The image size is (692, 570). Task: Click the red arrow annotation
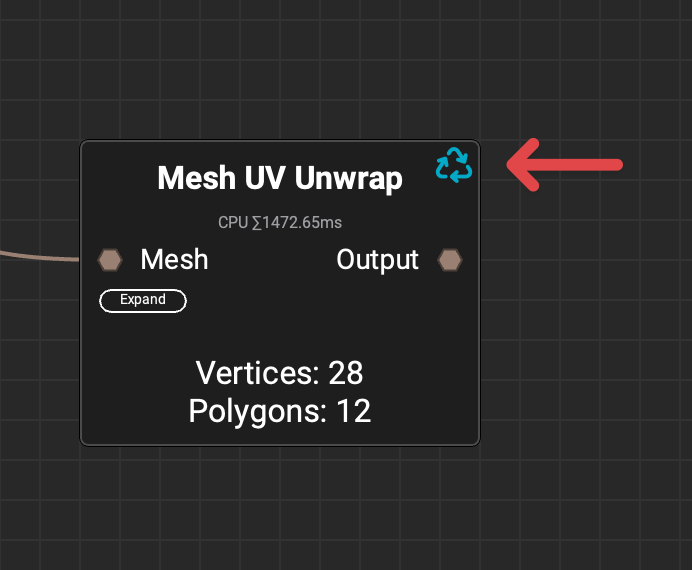(565, 165)
